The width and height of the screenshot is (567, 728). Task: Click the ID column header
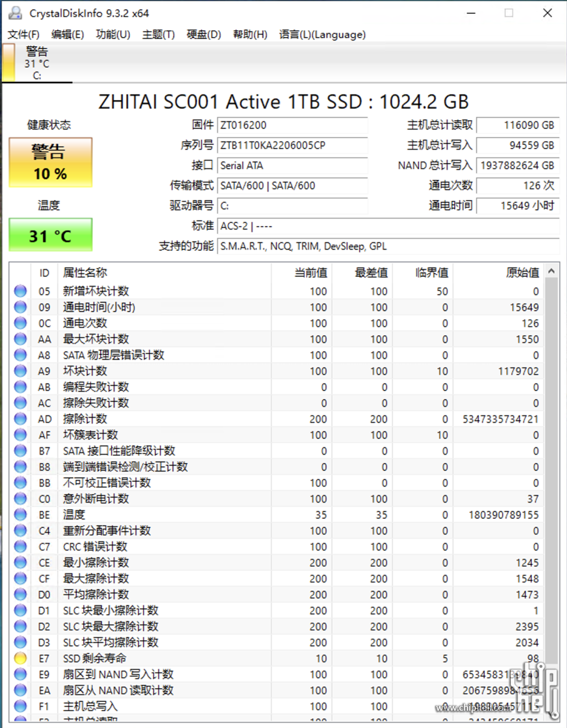pyautogui.click(x=45, y=272)
